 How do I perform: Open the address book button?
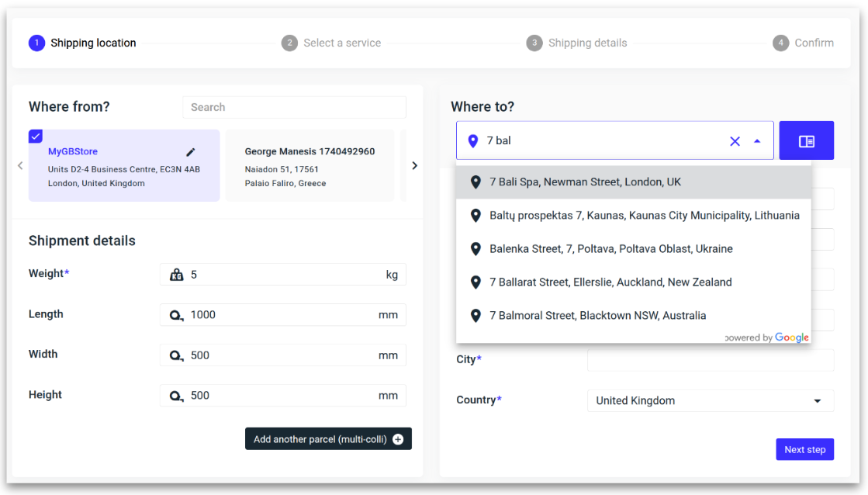coord(806,141)
